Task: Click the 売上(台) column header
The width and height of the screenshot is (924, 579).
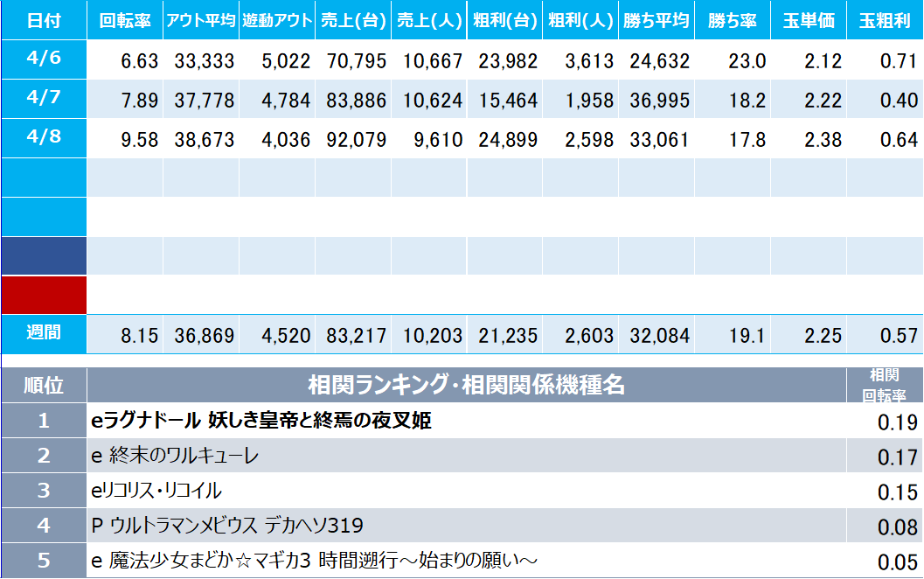Action: tap(352, 20)
